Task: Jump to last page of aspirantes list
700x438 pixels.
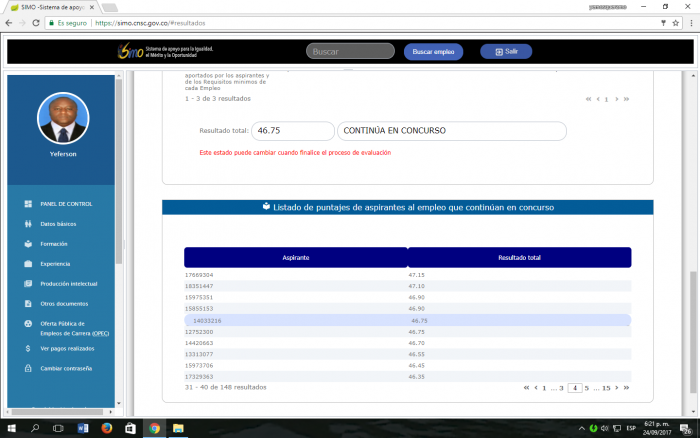Action: point(626,387)
